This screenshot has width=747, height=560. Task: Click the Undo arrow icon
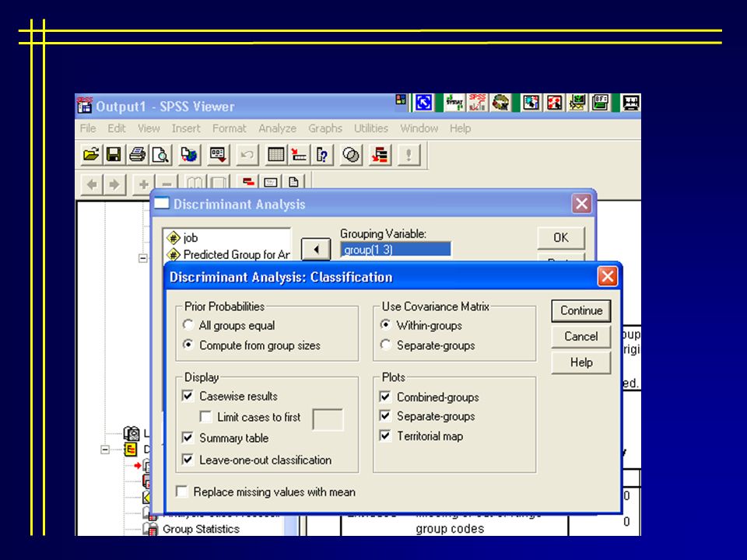(247, 154)
